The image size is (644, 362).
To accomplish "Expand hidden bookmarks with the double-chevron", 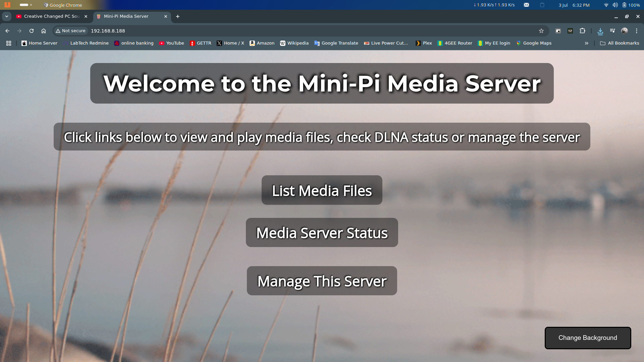I will [x=586, y=43].
